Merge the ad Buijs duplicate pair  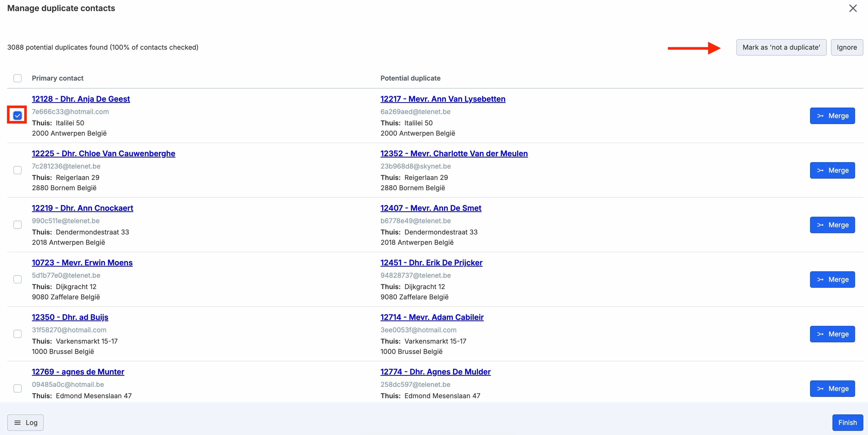click(832, 334)
